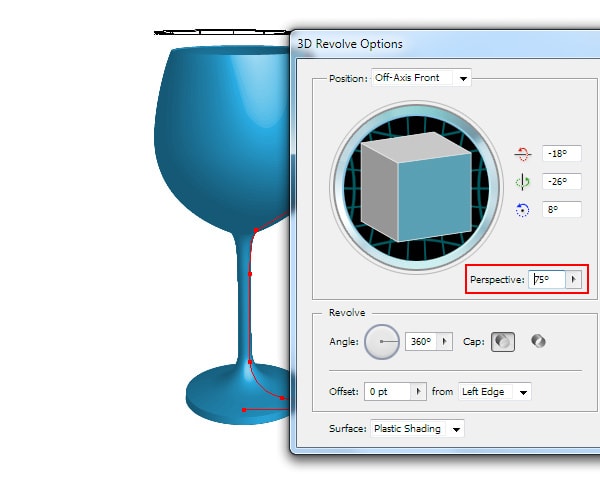Select the anchor point at the stem top

pyautogui.click(x=256, y=230)
